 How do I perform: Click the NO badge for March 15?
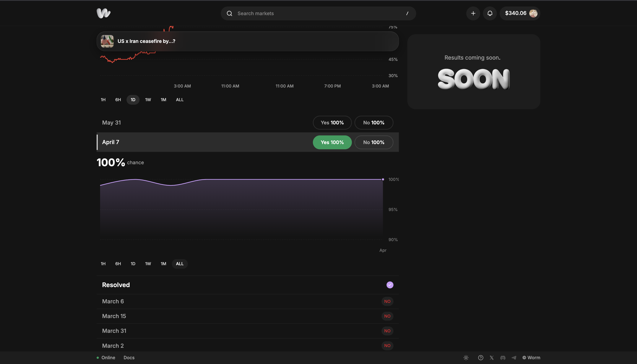coord(387,316)
